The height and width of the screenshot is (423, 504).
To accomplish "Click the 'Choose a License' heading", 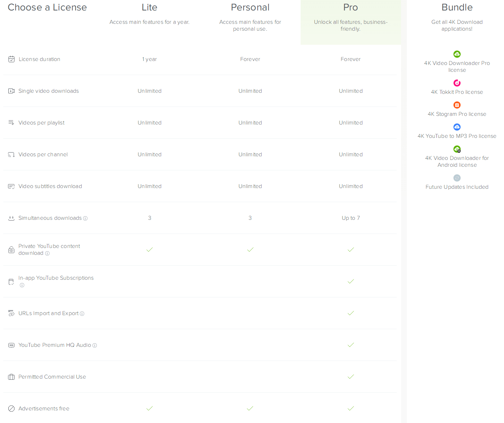I will point(47,7).
